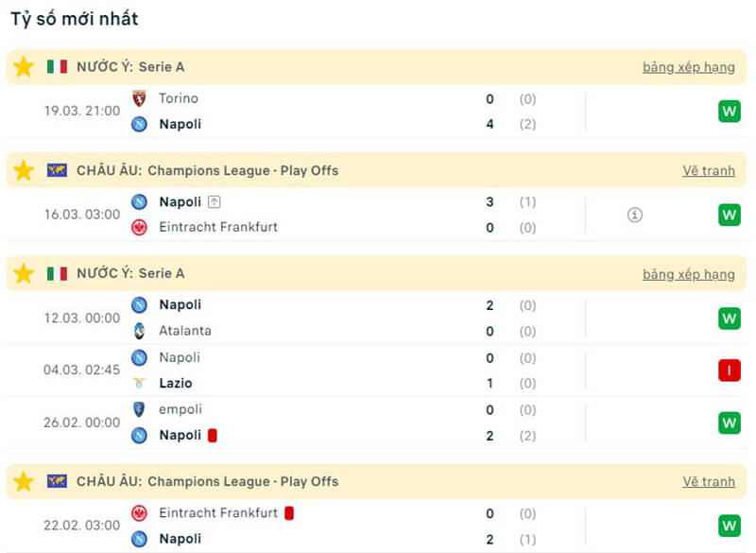Click the Torino club crest icon
Screen dimensions: 756x553
pos(139,98)
